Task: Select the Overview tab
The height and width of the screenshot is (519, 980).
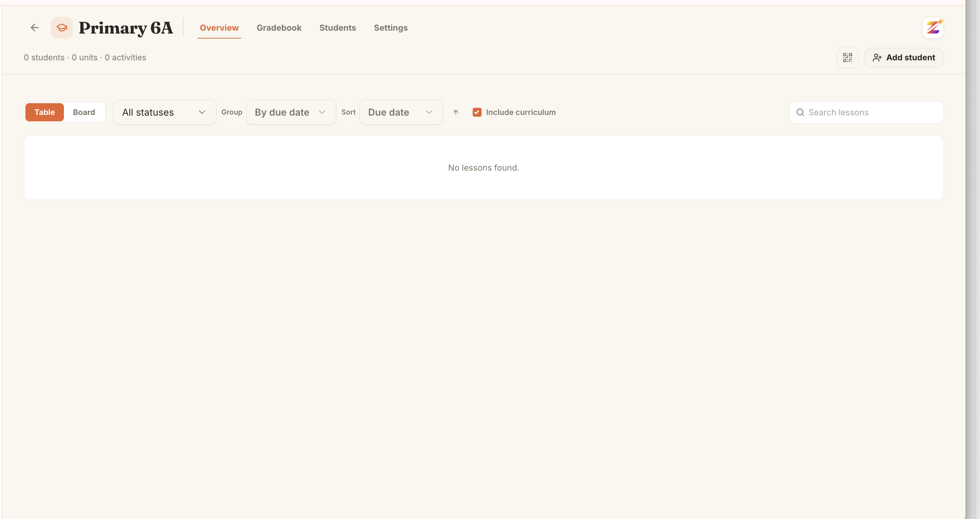Action: 219,28
